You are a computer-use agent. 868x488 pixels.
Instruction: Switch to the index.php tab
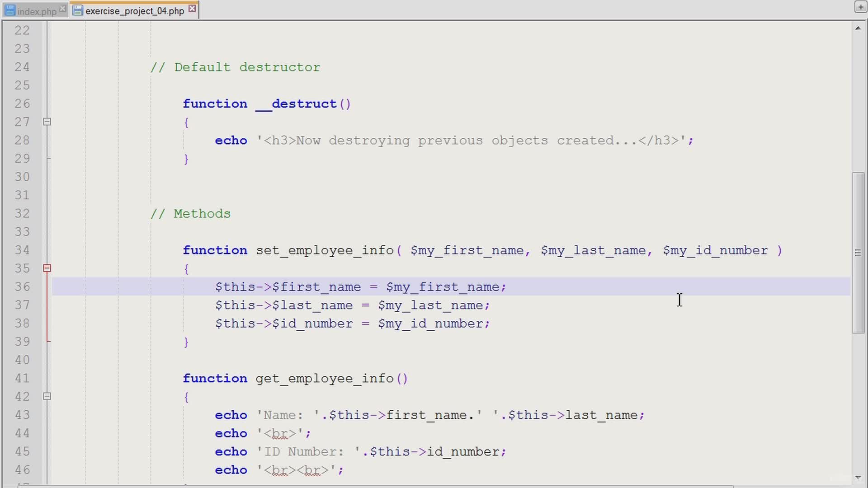point(36,11)
